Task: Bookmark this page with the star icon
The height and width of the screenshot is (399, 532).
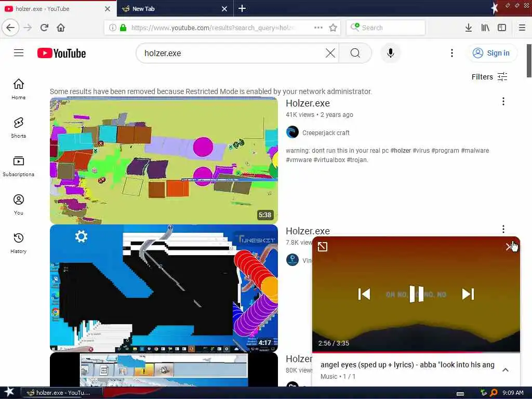Action: click(x=333, y=28)
